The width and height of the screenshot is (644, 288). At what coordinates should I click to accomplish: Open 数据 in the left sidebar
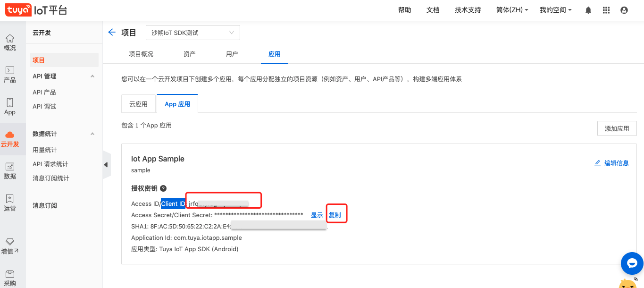click(x=10, y=171)
